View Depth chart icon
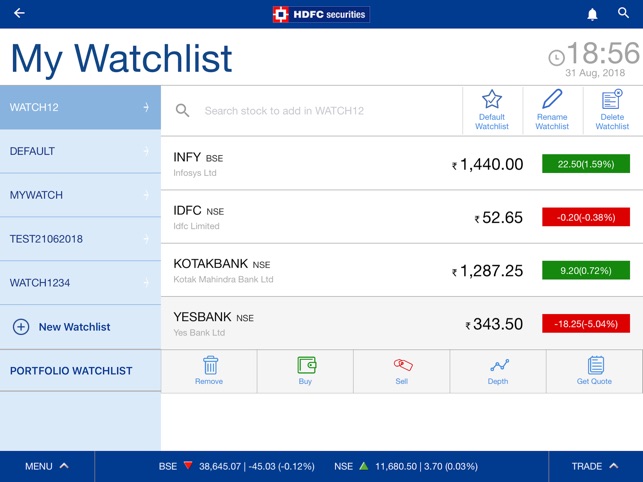643x482 pixels. [x=499, y=365]
